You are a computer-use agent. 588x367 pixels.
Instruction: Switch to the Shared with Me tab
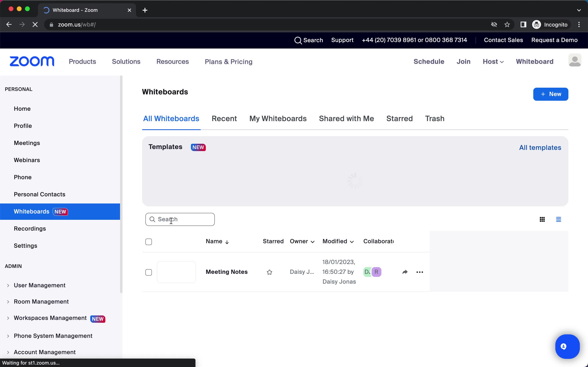346,118
